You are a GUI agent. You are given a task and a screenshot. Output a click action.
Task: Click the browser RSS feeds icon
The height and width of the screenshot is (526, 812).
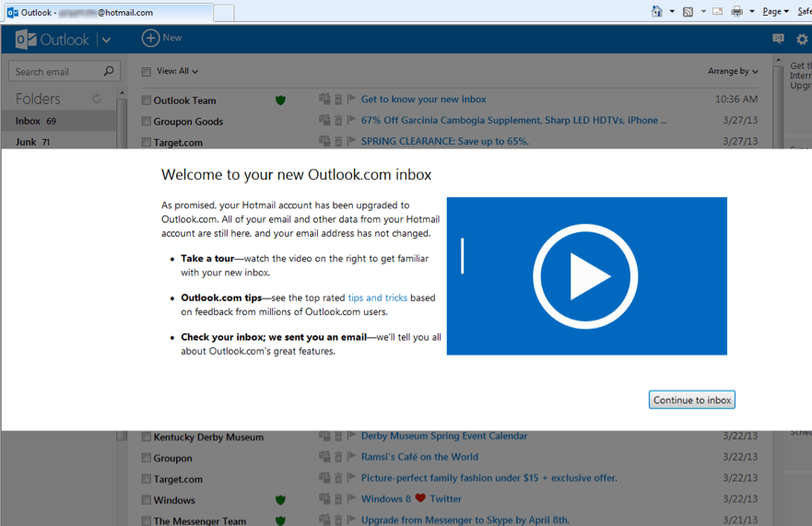pos(688,11)
